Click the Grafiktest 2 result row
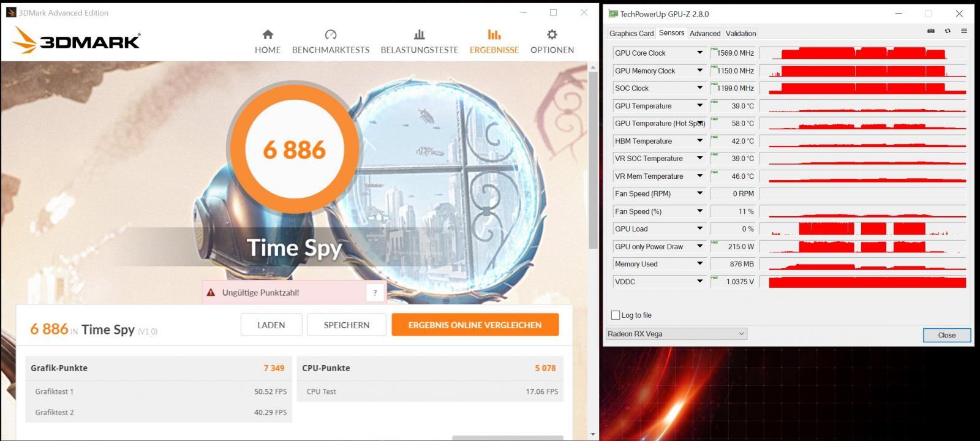Image resolution: width=980 pixels, height=441 pixels. click(159, 412)
